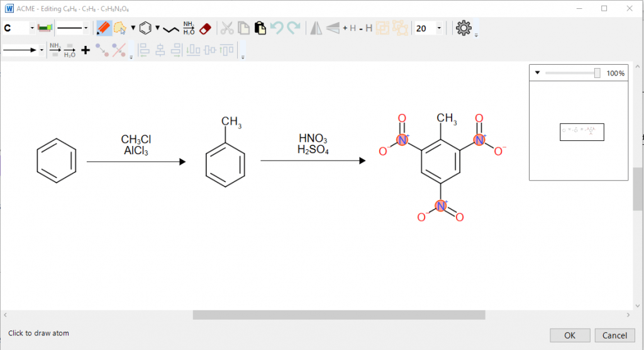Open the settings gear
Screen dimensions: 644x350
[464, 28]
